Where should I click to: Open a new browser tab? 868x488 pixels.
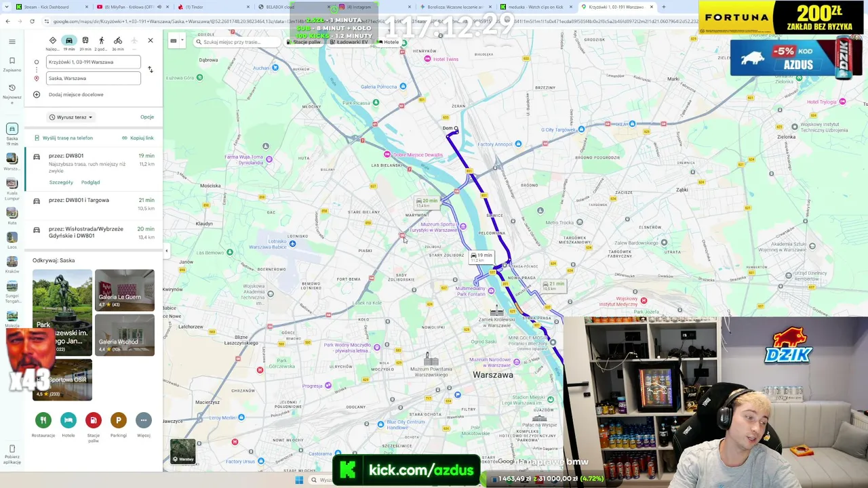tap(663, 7)
